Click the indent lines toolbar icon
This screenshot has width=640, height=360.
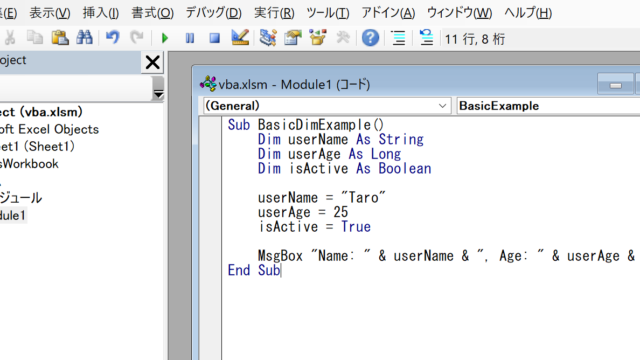click(398, 38)
